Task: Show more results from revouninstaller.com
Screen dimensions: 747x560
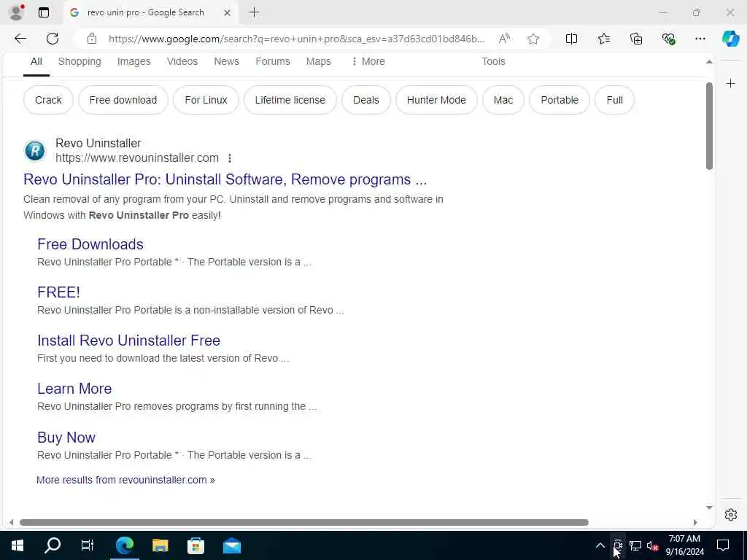Action: 125,480
